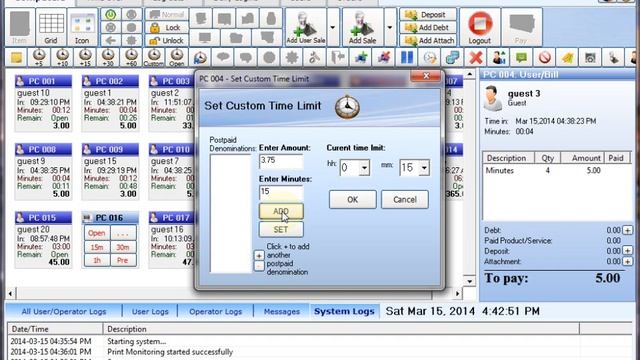Open Add User Sale dropdown arrow
The height and width of the screenshot is (360, 640).
[333, 27]
